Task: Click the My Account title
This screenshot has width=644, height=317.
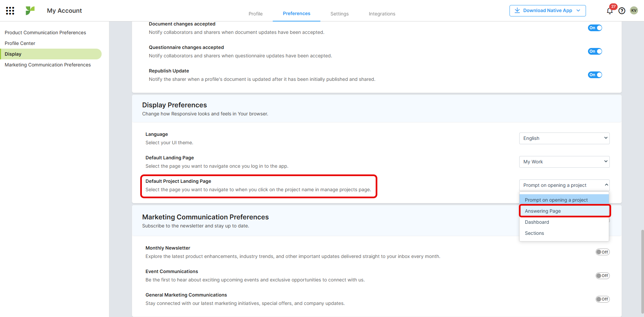Action: (x=64, y=11)
